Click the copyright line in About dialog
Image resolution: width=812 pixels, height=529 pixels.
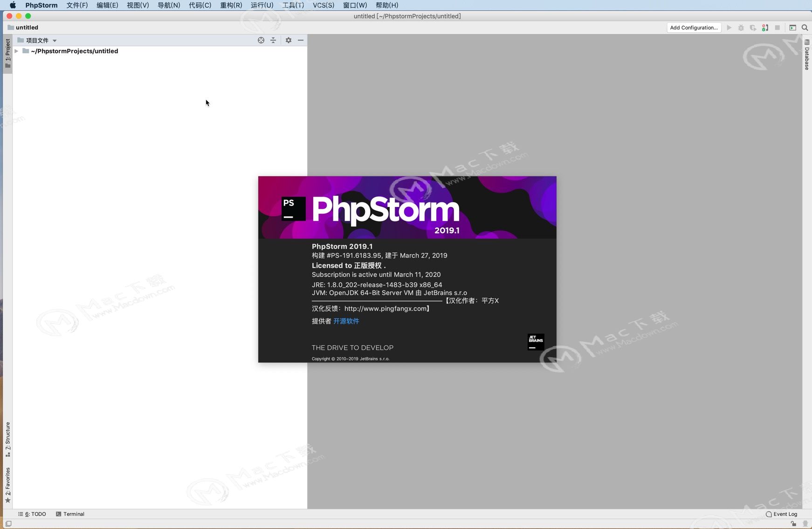pos(351,359)
